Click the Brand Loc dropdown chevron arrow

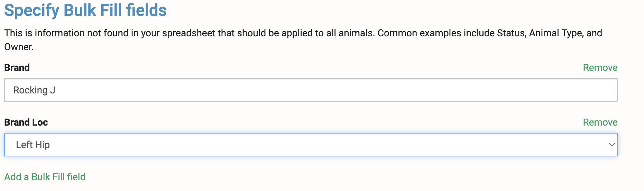[611, 145]
